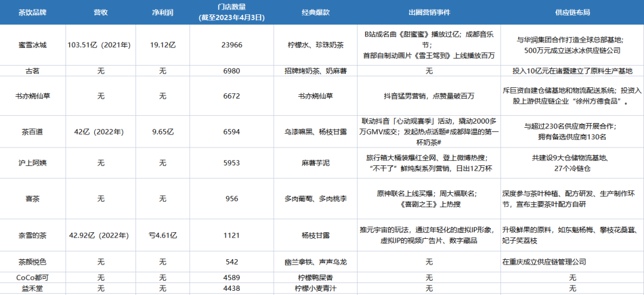
Task: Click the 投入10亿元在诸暨 supply chain cell
Action: click(x=572, y=71)
